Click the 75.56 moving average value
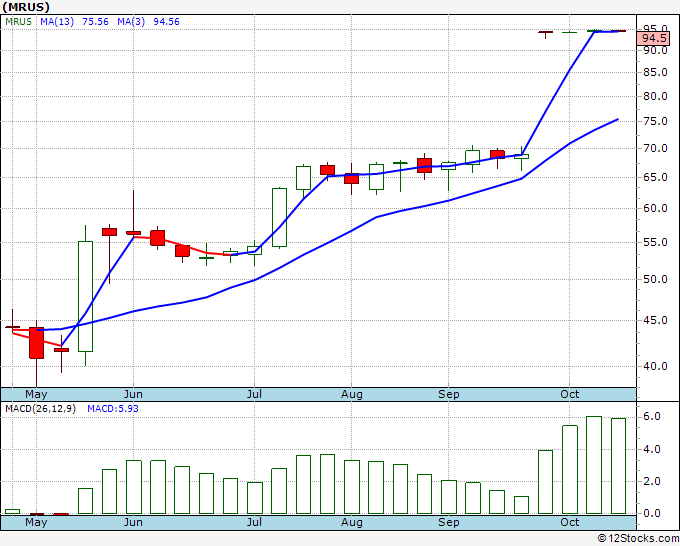This screenshot has height=546, width=680. [x=95, y=22]
